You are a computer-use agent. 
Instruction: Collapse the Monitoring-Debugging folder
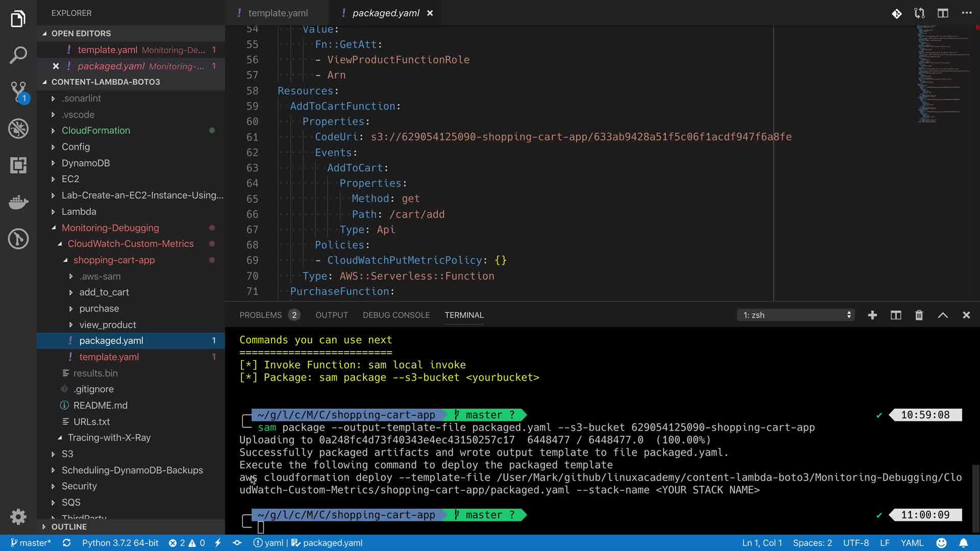tap(110, 228)
